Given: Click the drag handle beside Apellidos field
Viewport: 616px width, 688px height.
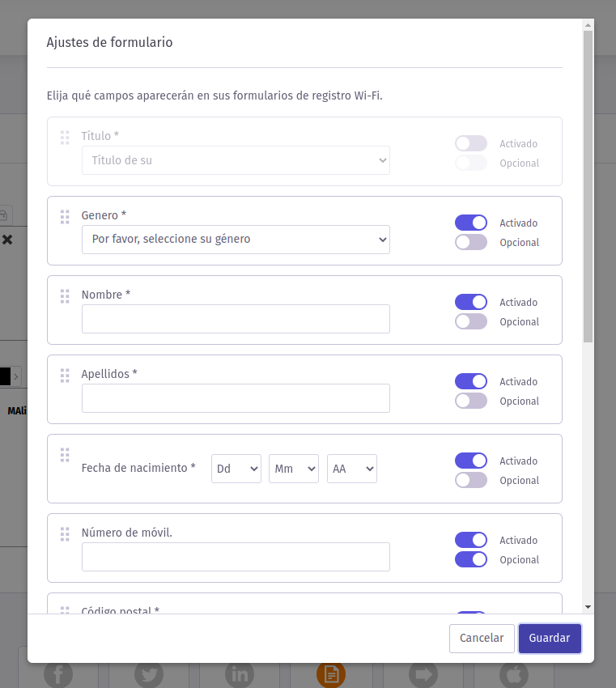Looking at the screenshot, I should tap(65, 376).
